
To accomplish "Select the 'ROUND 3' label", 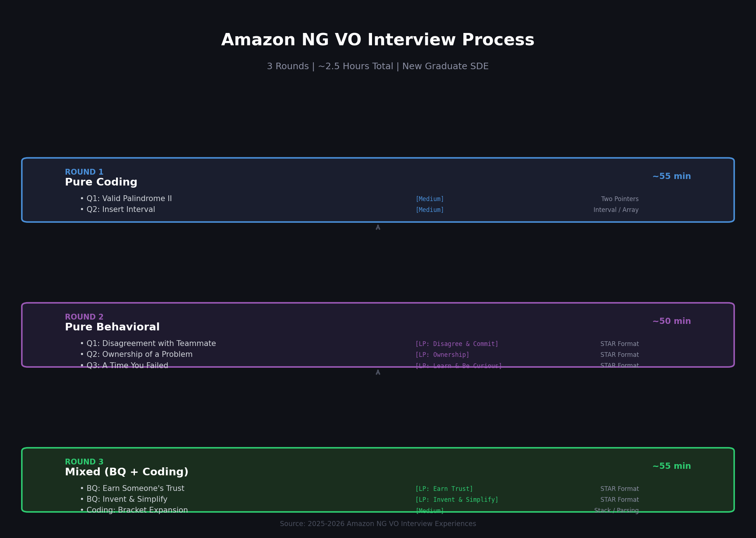I will click(84, 462).
